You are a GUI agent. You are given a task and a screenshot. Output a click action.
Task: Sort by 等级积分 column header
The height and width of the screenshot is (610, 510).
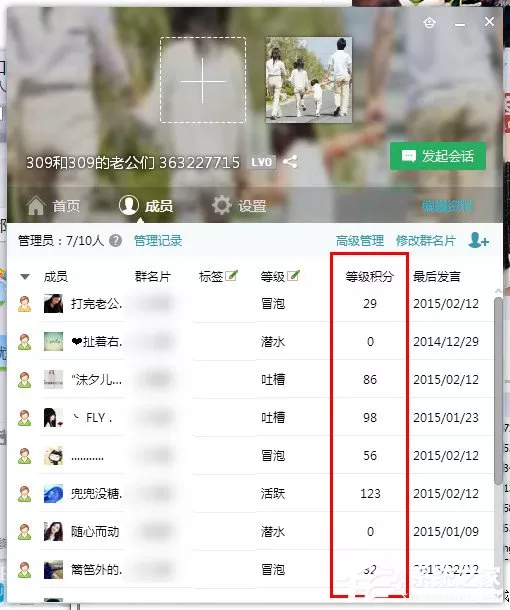click(x=370, y=277)
